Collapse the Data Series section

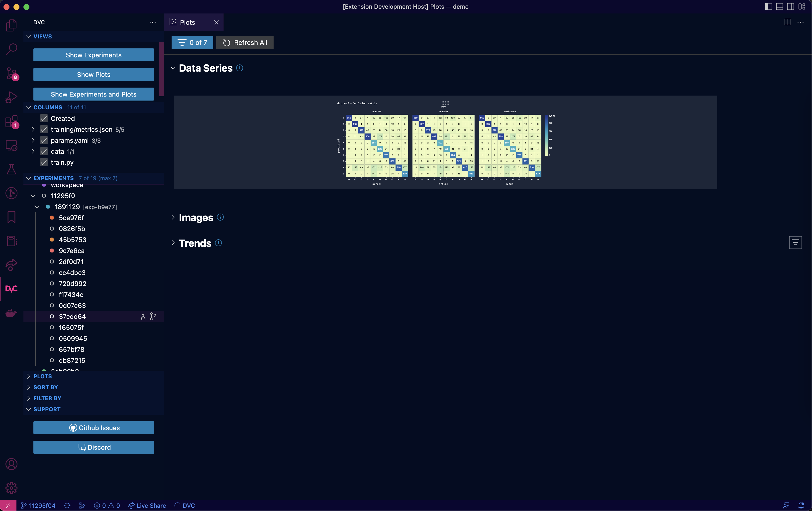pyautogui.click(x=173, y=68)
